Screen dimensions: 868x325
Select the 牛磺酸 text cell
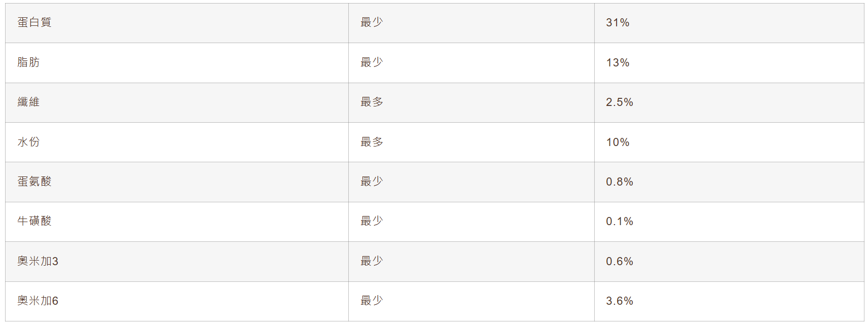(x=34, y=221)
